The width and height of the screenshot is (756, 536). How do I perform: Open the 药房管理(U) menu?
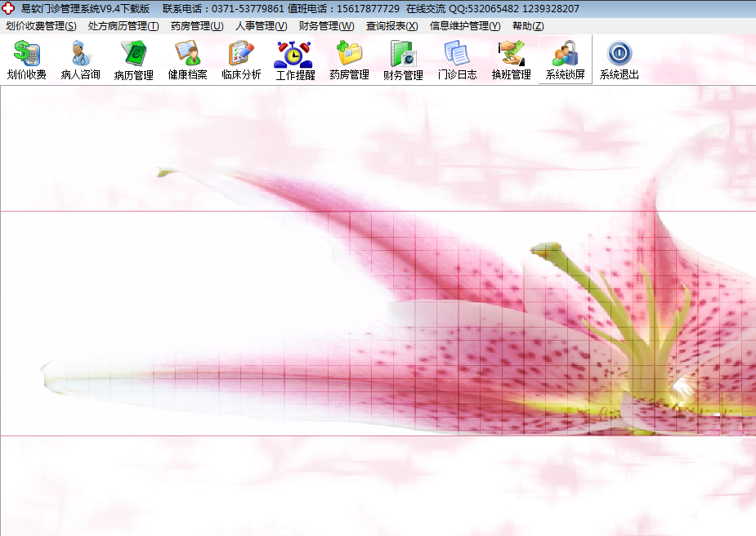click(197, 26)
